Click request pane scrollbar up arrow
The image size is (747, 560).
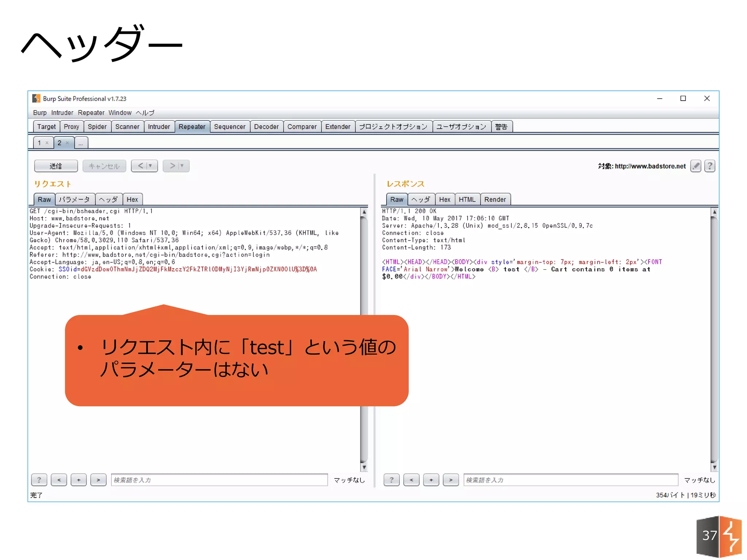tap(364, 212)
